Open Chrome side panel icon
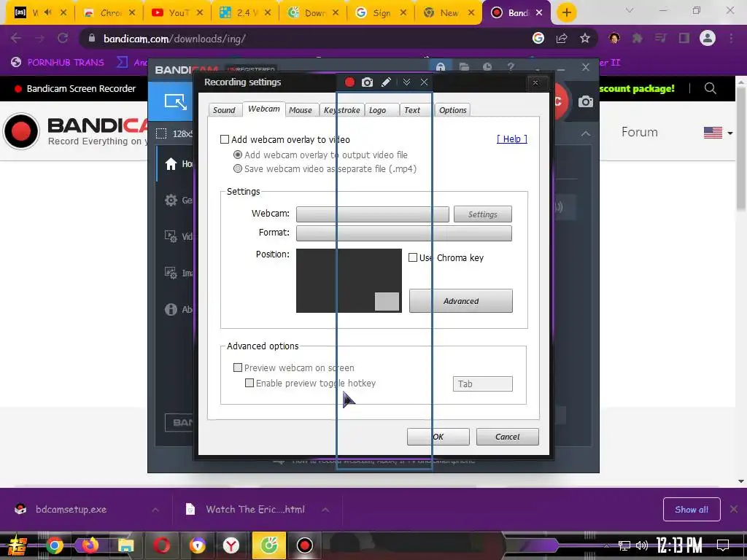Image resolution: width=747 pixels, height=560 pixels. pyautogui.click(x=684, y=38)
